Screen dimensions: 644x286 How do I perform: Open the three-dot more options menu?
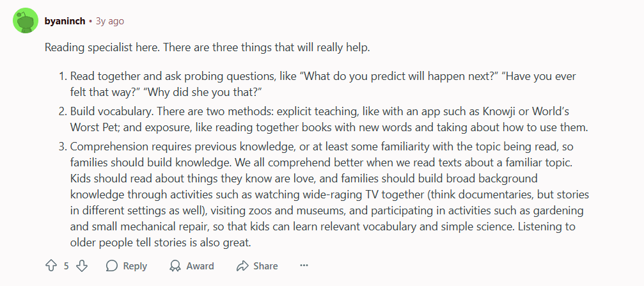click(x=304, y=266)
